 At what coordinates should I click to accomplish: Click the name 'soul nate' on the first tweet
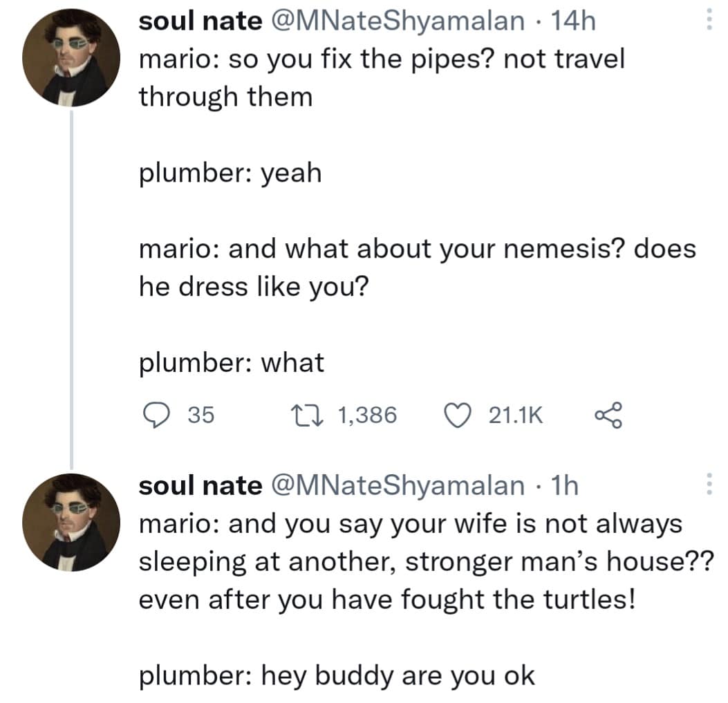200,21
